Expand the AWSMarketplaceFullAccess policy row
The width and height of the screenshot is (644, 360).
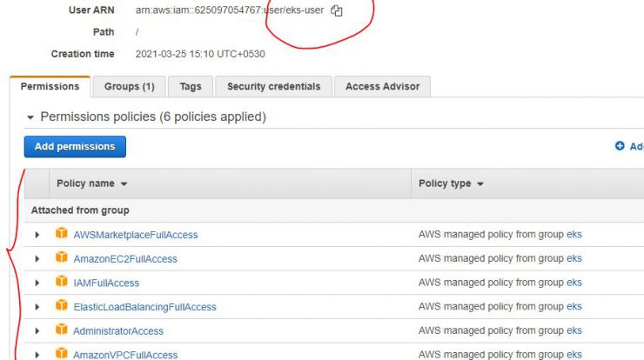tap(37, 235)
